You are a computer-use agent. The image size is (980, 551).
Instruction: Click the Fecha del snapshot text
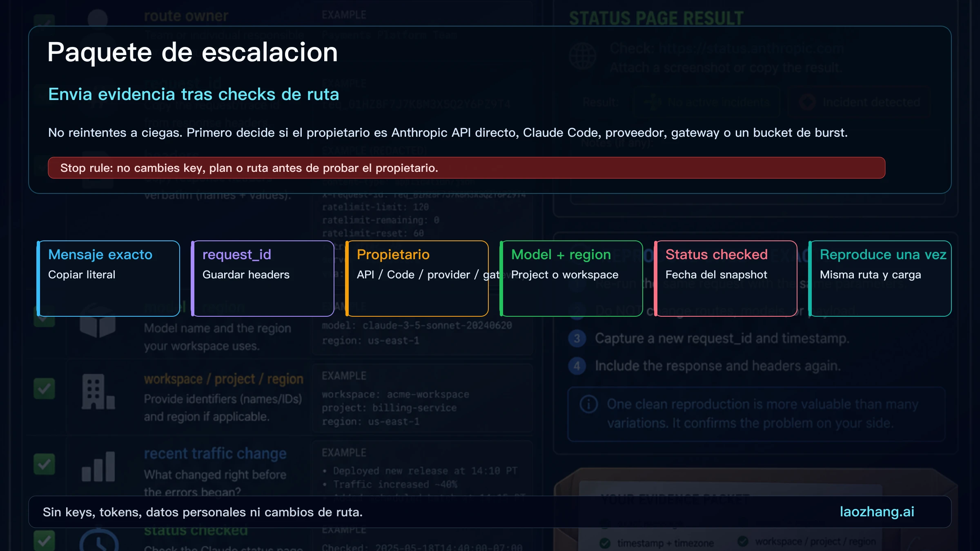click(716, 275)
